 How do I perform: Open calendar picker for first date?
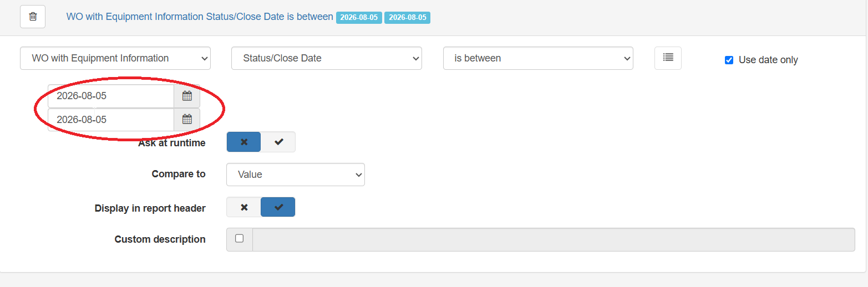[187, 96]
